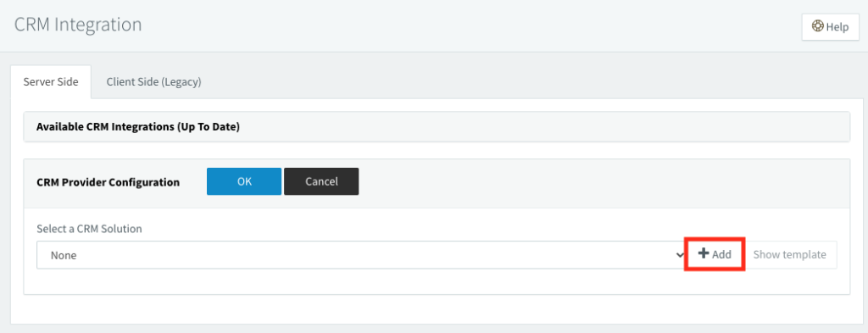Screen dimensions: 868x333
Task: Select the 'None' value in the combo box
Action: pyautogui.click(x=64, y=256)
